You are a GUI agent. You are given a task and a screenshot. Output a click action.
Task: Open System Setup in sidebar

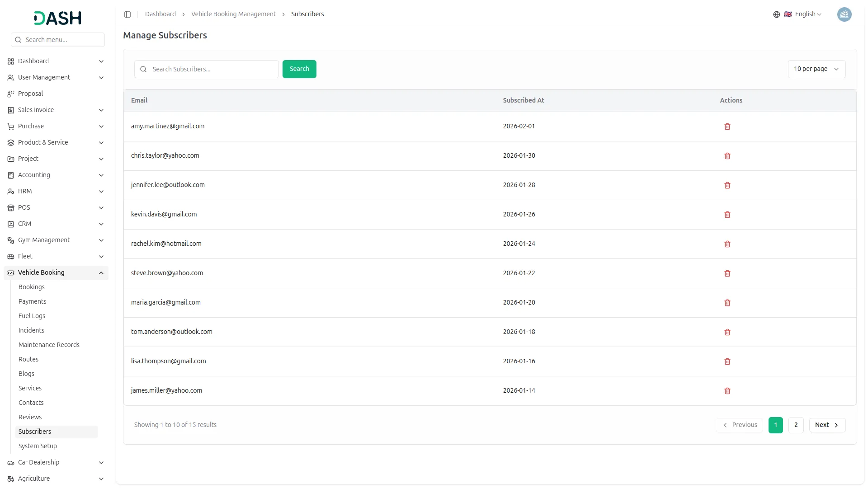[38, 446]
